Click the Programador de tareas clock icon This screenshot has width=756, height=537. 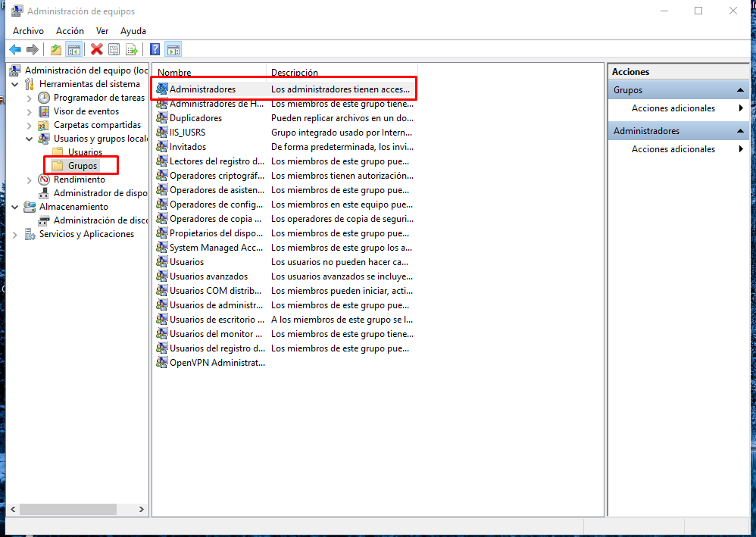[45, 98]
